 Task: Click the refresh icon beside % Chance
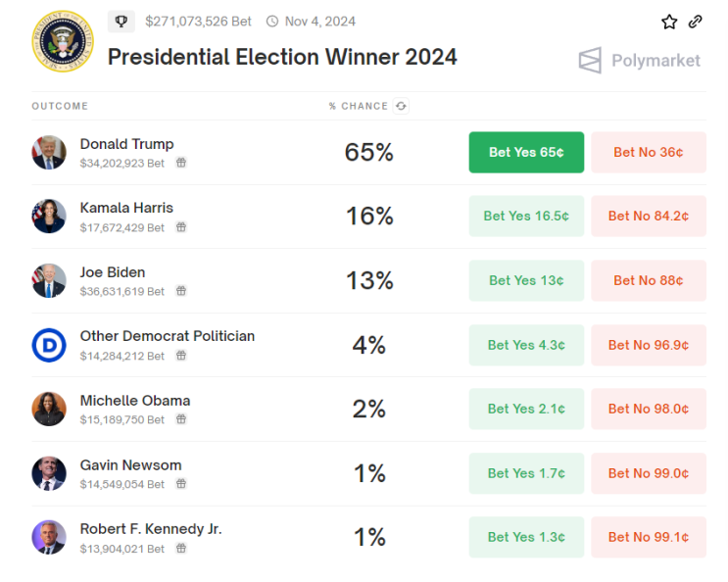(402, 106)
